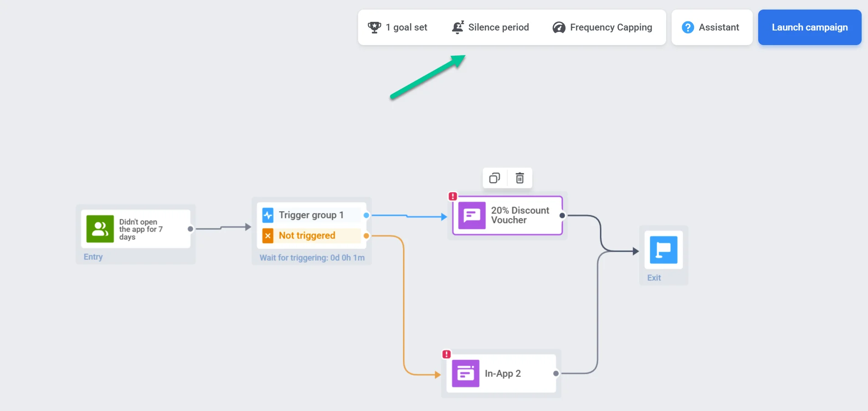The height and width of the screenshot is (411, 868).
Task: Open Frequency Capping settings
Action: (602, 27)
